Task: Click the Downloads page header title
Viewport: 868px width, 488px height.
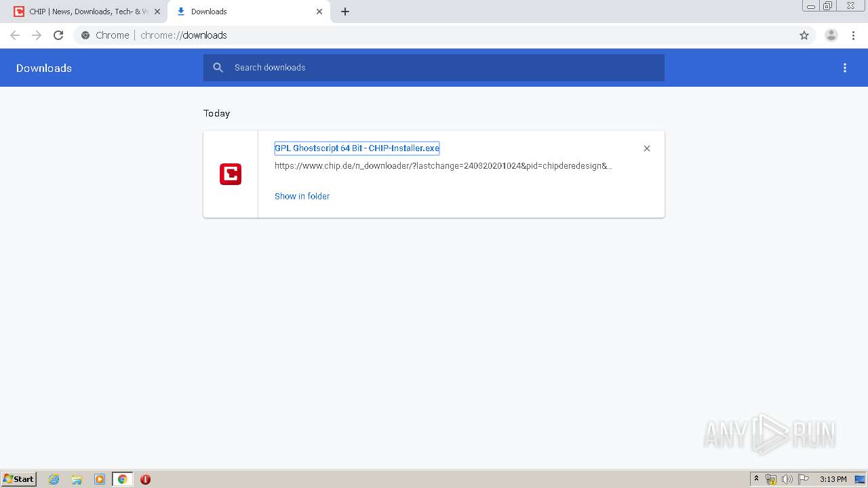Action: click(44, 68)
